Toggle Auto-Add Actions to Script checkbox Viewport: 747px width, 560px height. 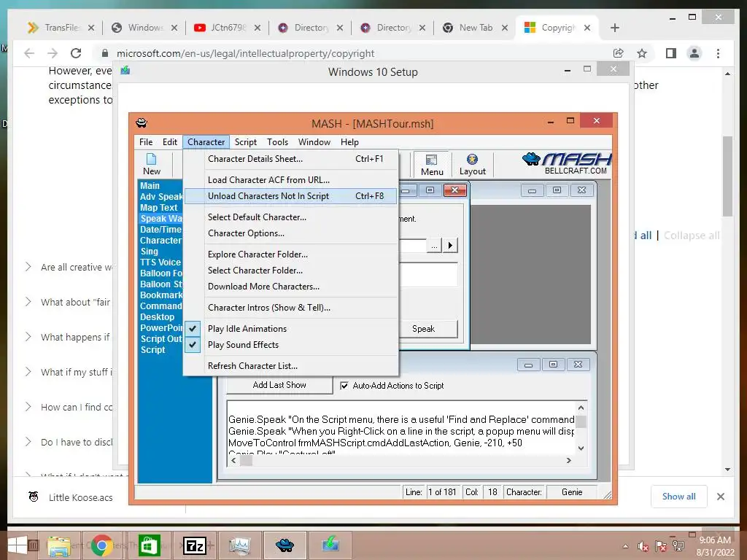pyautogui.click(x=344, y=386)
